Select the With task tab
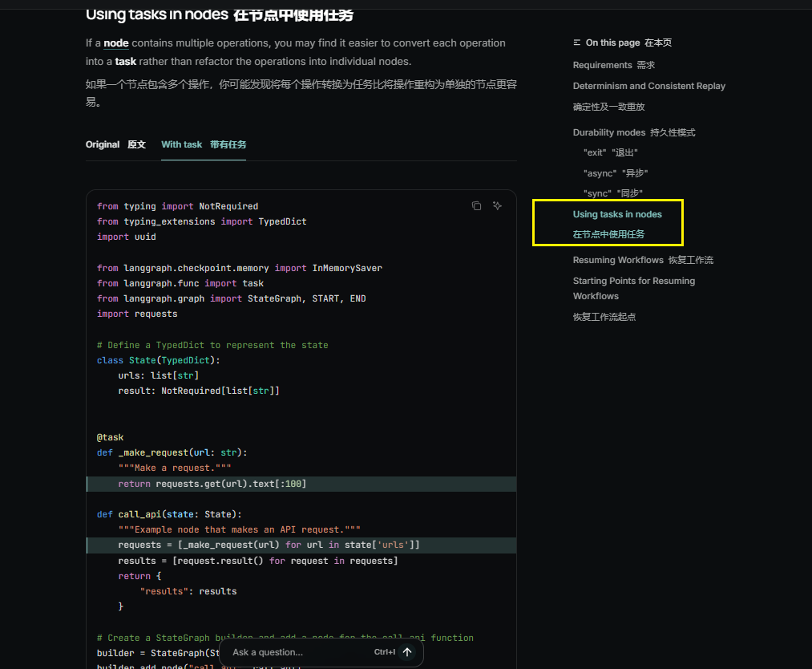Screen dimensions: 812x669 pos(204,144)
